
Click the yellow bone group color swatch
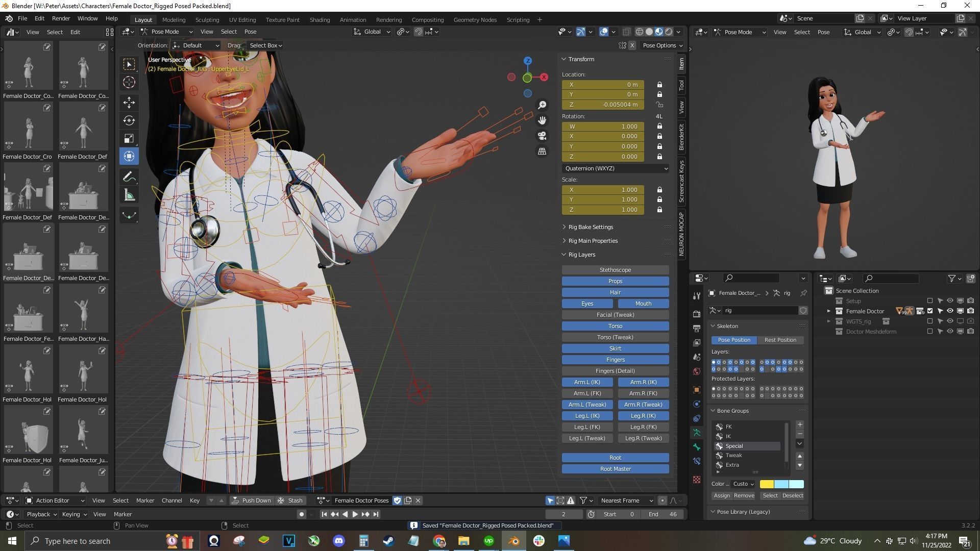tap(767, 484)
